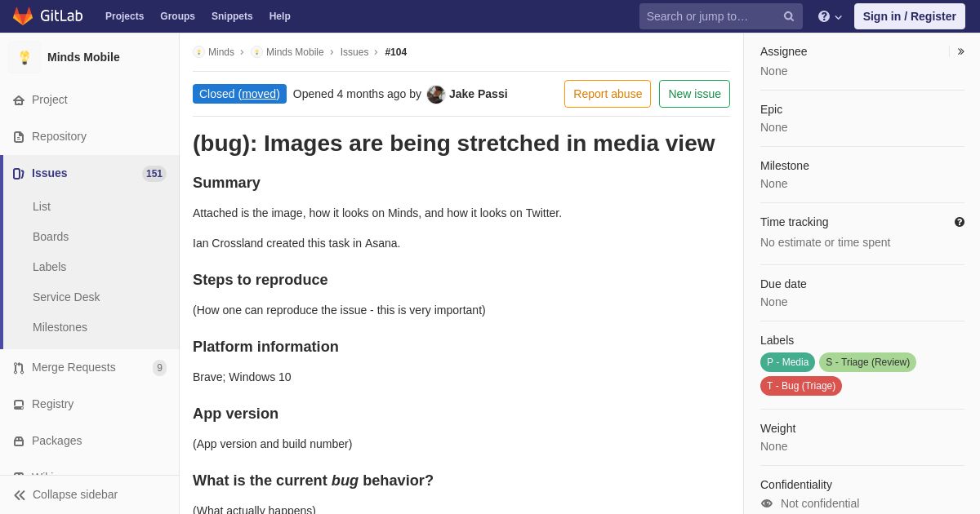Screen dimensions: 980x514
Task: Open the issues List submenu item
Action: (42, 206)
